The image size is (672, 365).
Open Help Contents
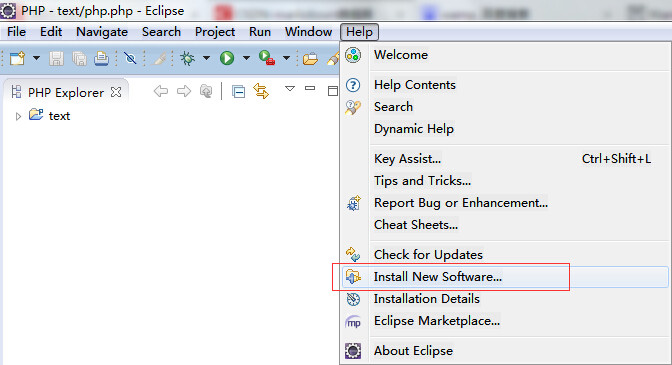[x=506, y=85]
